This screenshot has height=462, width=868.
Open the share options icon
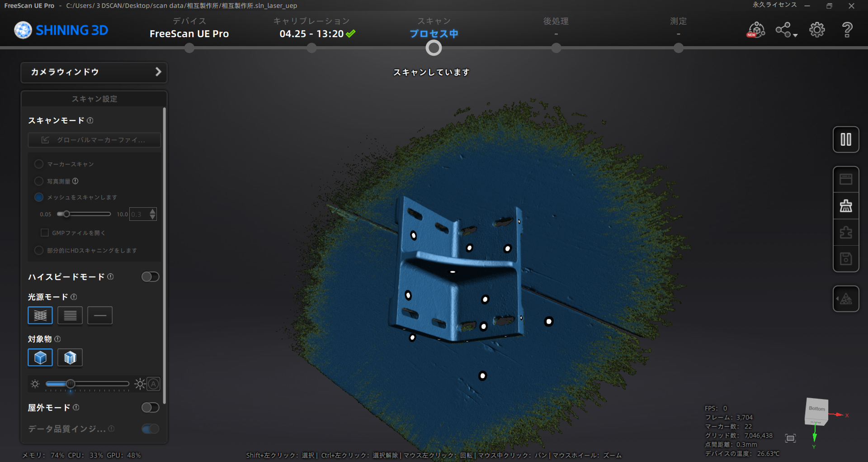point(783,29)
